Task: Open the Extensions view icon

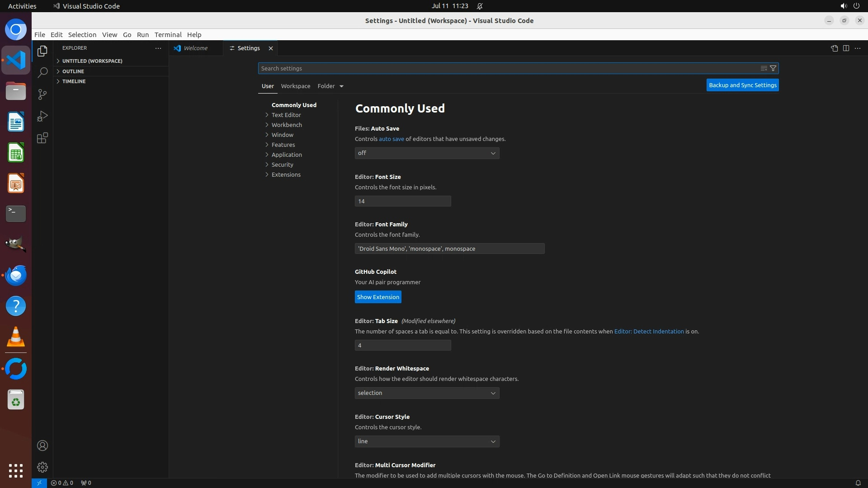Action: pyautogui.click(x=42, y=138)
